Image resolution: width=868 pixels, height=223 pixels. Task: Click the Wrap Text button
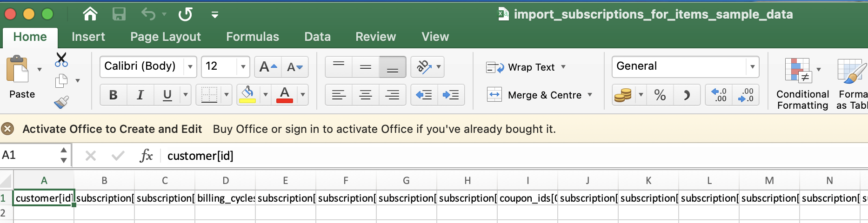click(520, 67)
